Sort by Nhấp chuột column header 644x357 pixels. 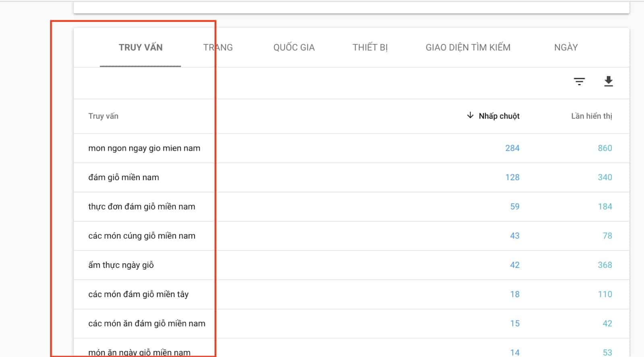[x=499, y=116]
